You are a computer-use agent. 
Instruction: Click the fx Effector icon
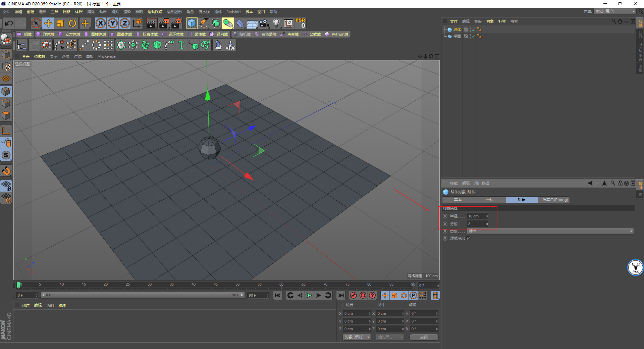(x=230, y=45)
